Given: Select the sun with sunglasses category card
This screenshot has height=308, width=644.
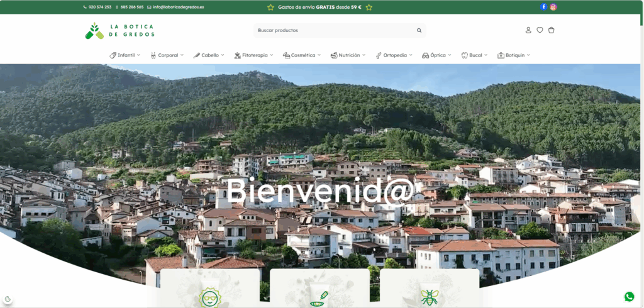Looking at the screenshot, I should (210, 289).
